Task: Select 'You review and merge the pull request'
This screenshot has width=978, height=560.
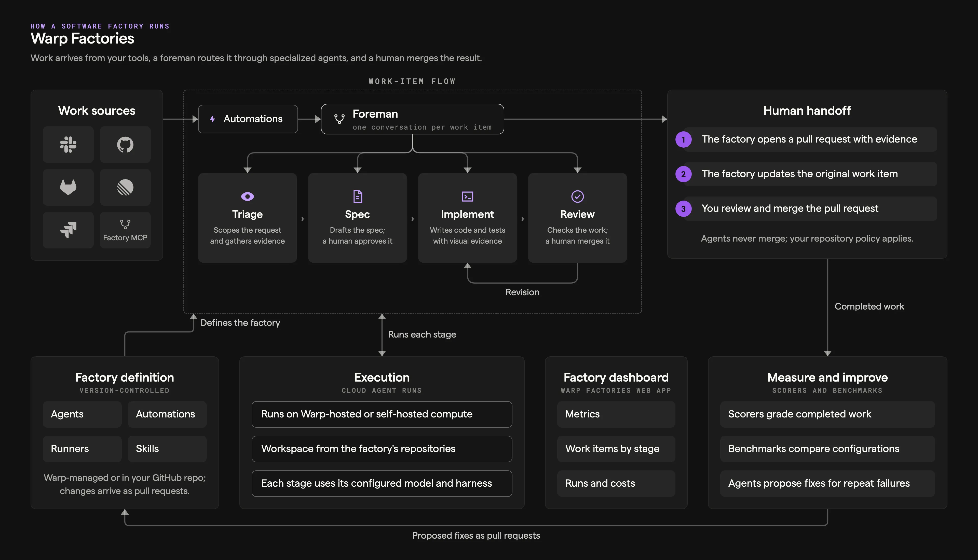Action: click(x=810, y=209)
